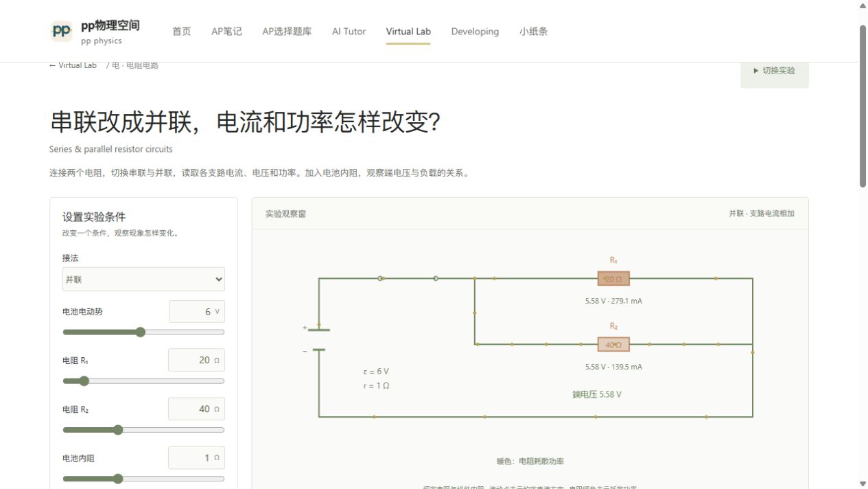Screen dimensions: 868x489
Task: Open the 首页 navigation tab
Action: [182, 32]
